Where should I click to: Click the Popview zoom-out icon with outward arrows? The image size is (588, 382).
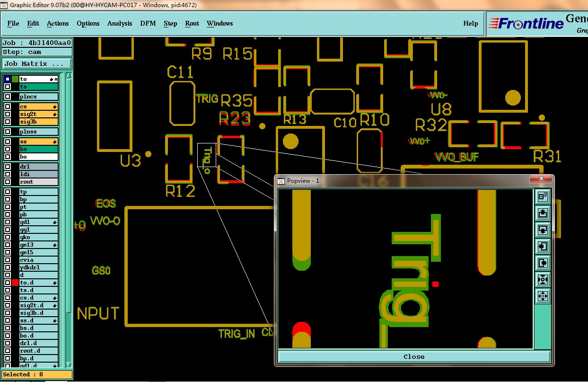[543, 296]
